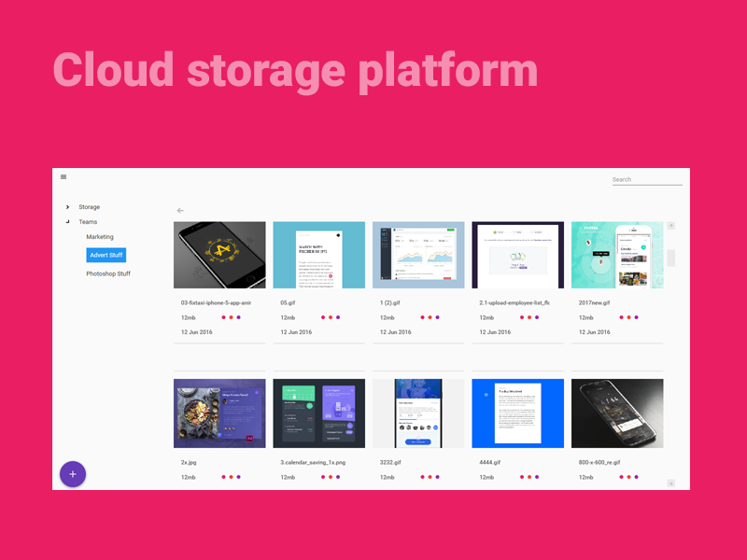
Task: Open the 3.calendar_saving_1x.png thumbnail
Action: (x=317, y=413)
